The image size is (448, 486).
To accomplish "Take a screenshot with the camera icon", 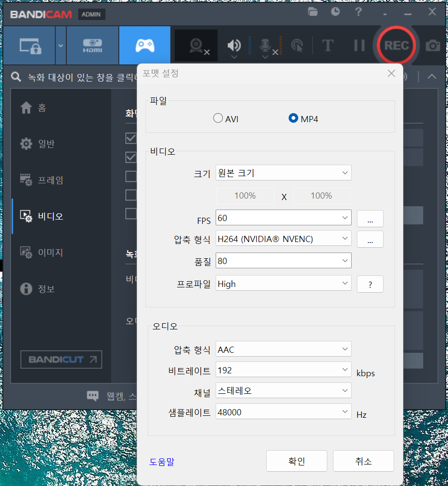I will pos(432,45).
